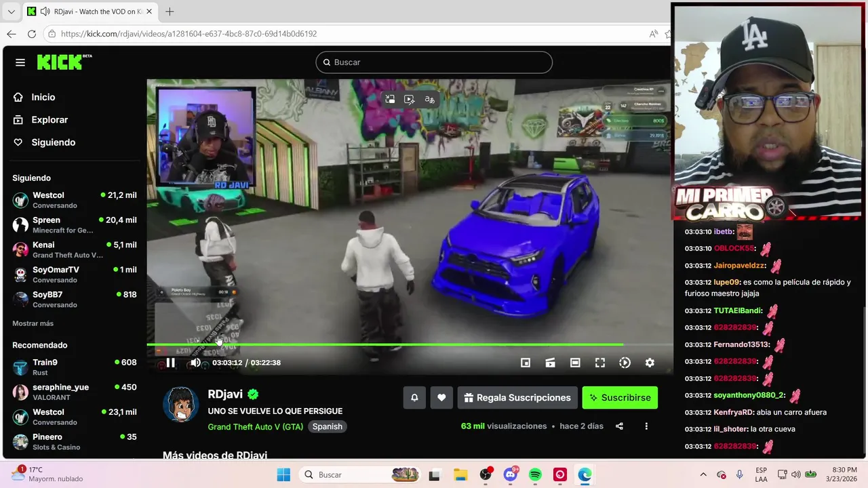The height and width of the screenshot is (488, 868).
Task: Open OBS Studio from taskbar
Action: coord(486,474)
